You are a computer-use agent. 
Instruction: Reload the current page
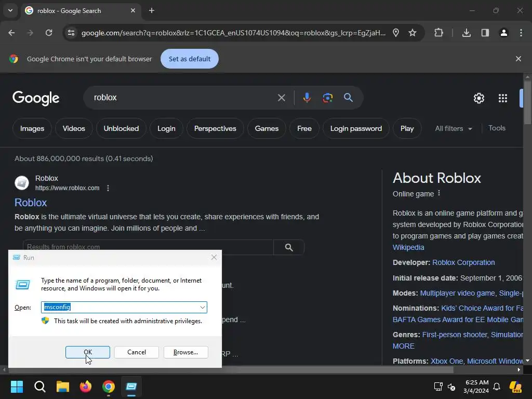[49, 33]
